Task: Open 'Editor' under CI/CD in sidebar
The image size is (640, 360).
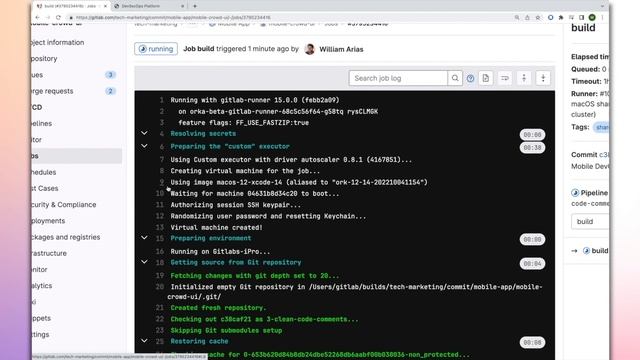Action: pos(37,140)
